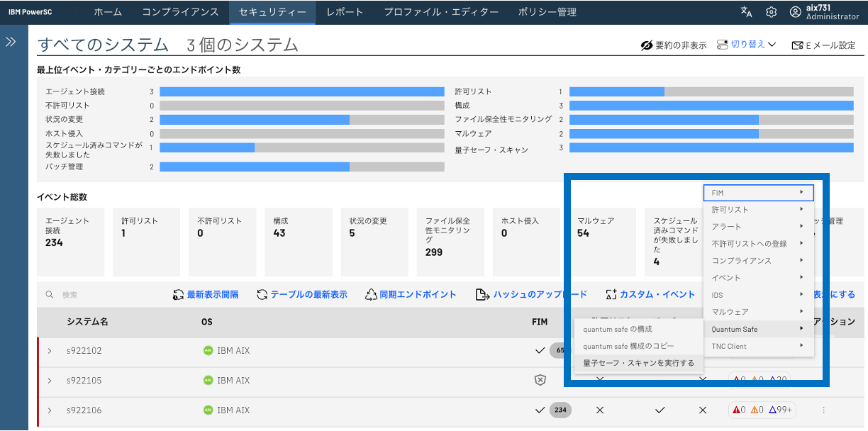This screenshot has width=868, height=431.
Task: Switch to the コンプライアンス top navigation tab
Action: [180, 12]
